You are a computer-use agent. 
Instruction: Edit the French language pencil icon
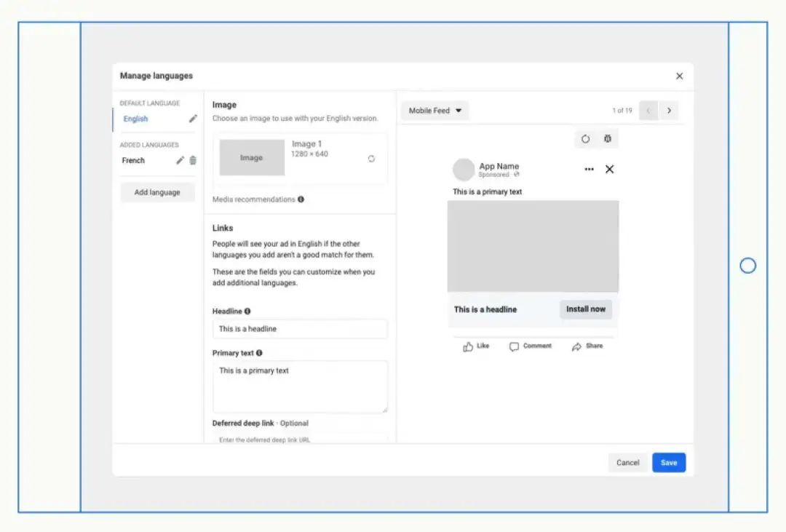point(180,160)
